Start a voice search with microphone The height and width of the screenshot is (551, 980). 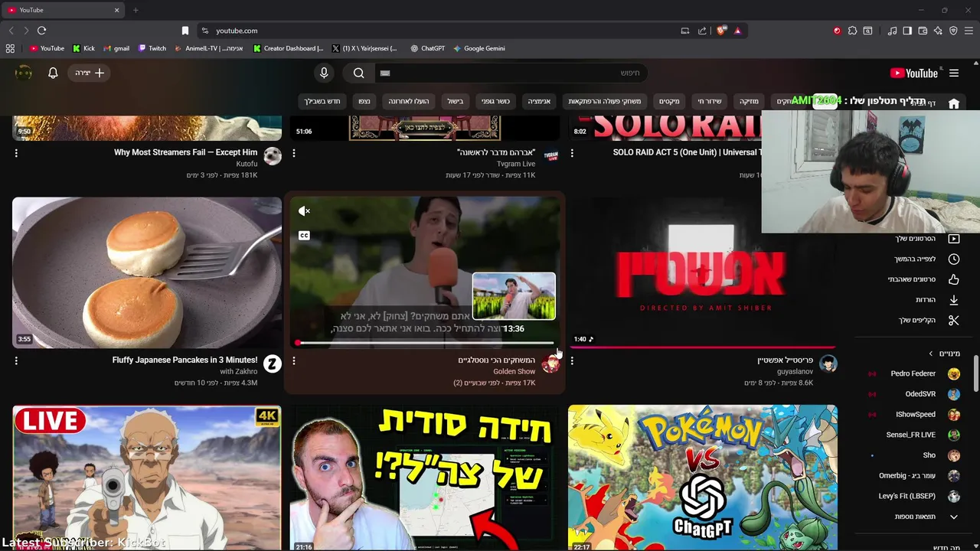click(x=324, y=73)
